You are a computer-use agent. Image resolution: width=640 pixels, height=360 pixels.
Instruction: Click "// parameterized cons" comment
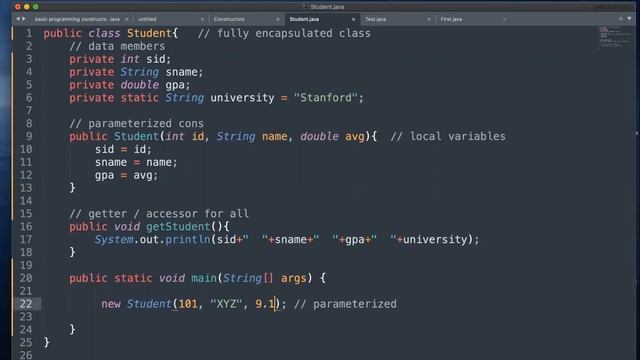[x=136, y=123]
